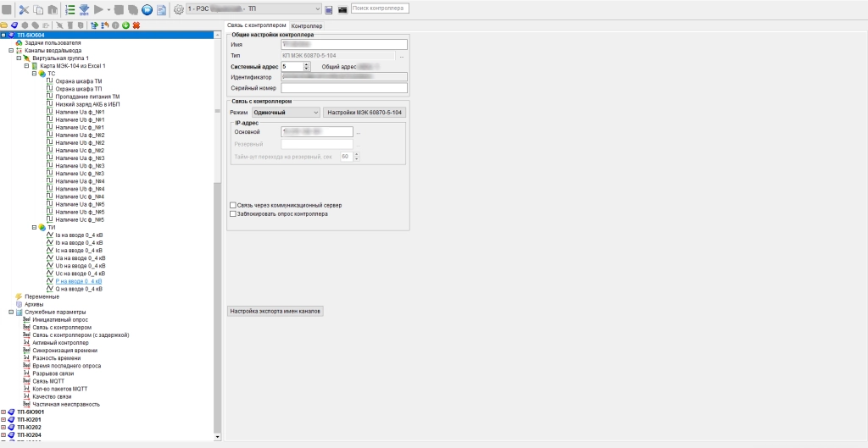Select Q на вводе 0_4 кВ item
Screen dimensions: 868x448
coord(79,290)
